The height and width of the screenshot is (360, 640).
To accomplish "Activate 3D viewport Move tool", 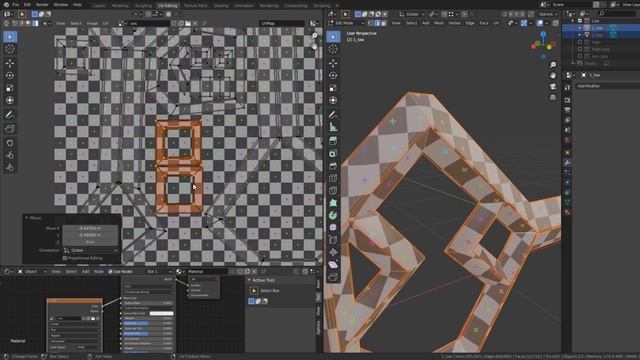I will [333, 63].
